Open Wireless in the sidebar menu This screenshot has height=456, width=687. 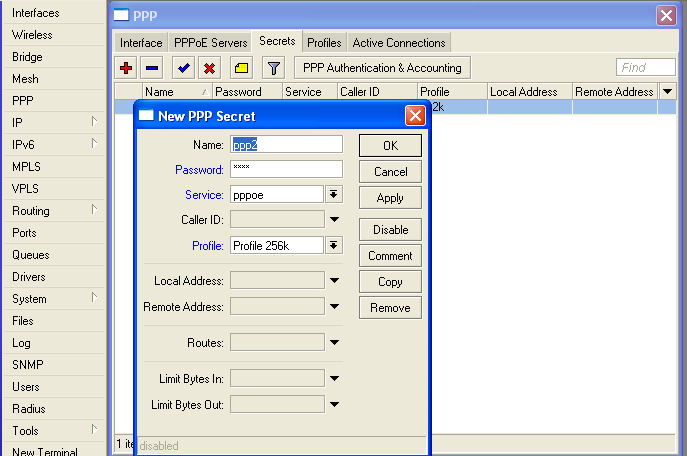point(53,35)
